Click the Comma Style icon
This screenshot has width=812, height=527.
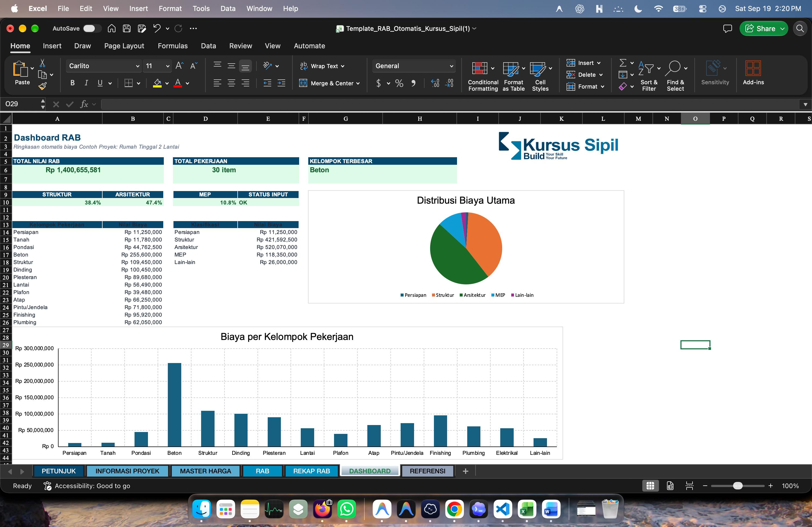414,83
